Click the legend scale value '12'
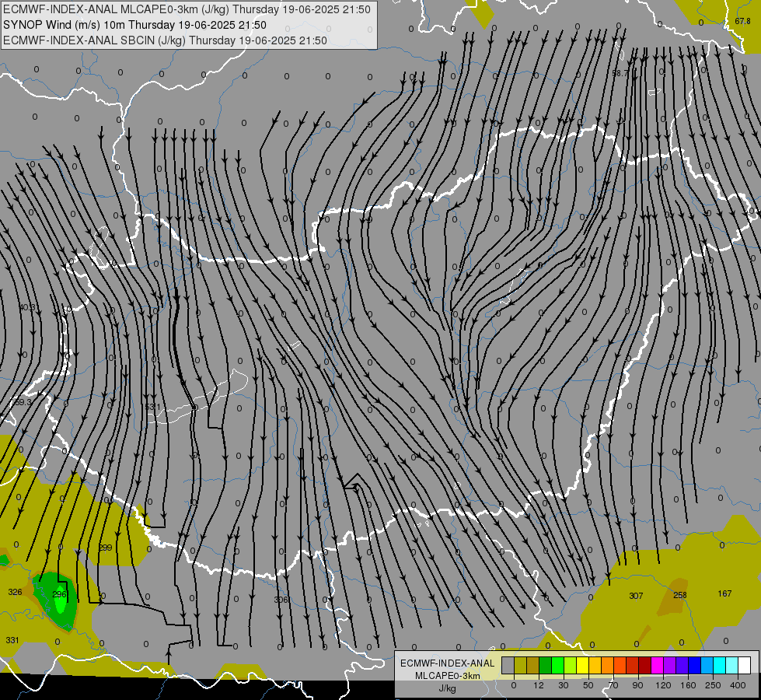761x700 pixels. tap(538, 685)
